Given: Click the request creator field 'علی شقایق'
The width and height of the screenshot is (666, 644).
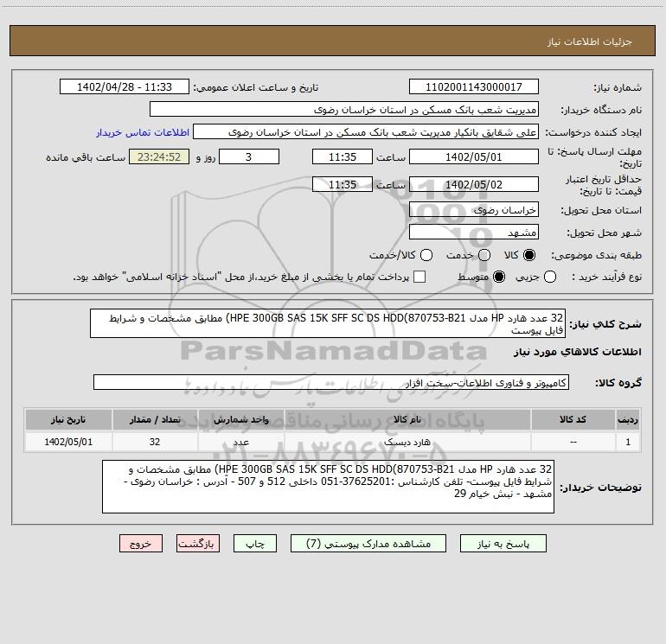Looking at the screenshot, I should 366,132.
